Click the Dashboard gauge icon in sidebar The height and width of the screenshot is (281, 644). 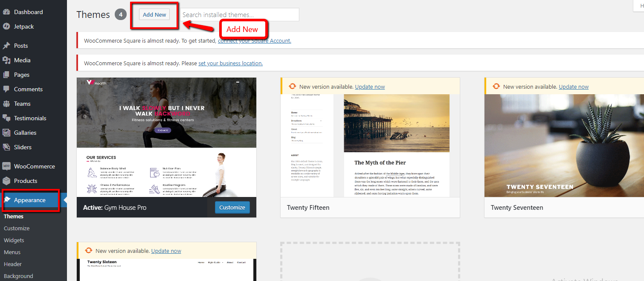coord(6,12)
